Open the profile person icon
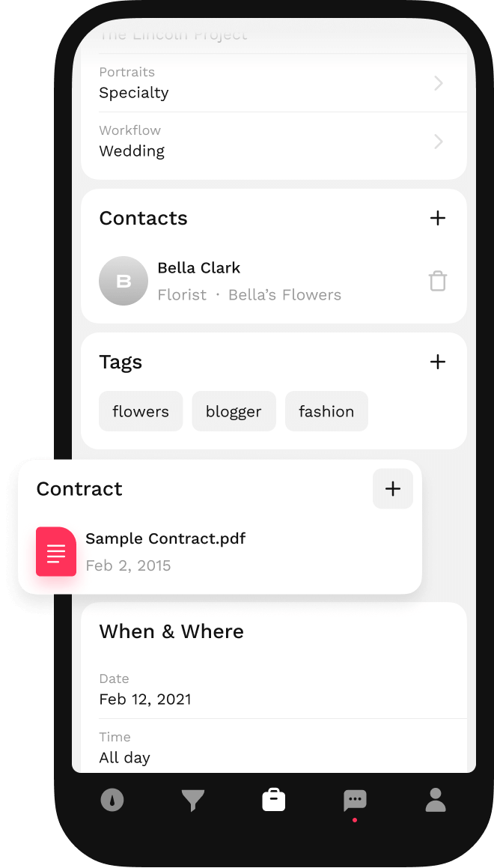This screenshot has width=494, height=868. [436, 799]
